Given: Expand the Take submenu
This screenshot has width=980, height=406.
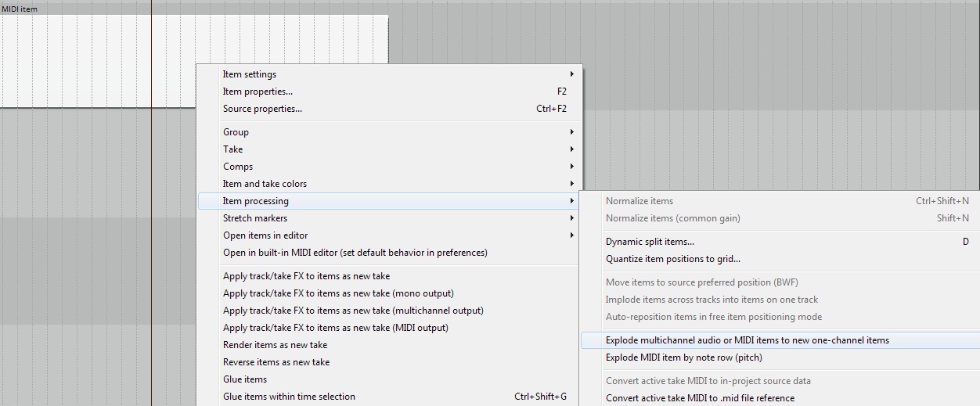Looking at the screenshot, I should [x=389, y=149].
